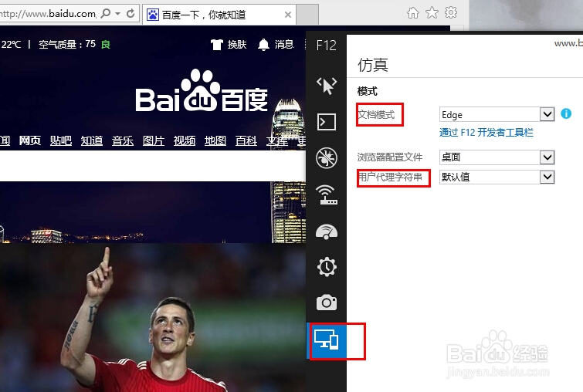
Task: Click the 仿真 panel heading
Action: [x=373, y=65]
